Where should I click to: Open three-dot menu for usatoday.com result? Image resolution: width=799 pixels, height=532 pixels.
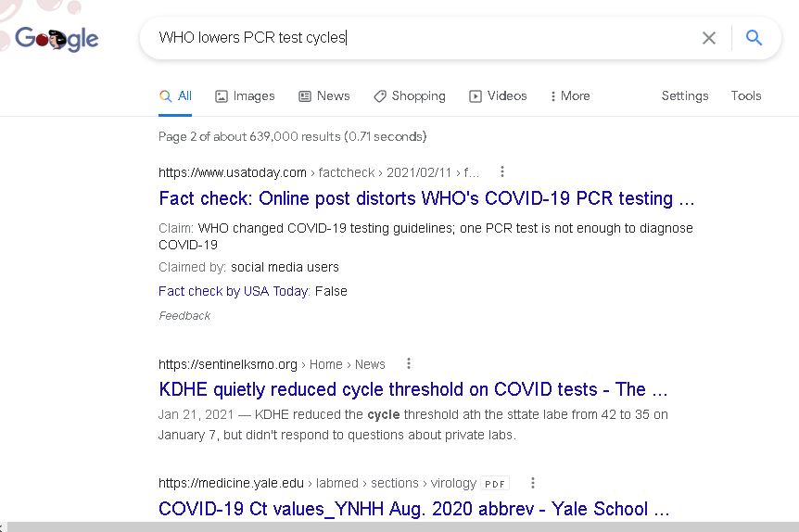[502, 171]
